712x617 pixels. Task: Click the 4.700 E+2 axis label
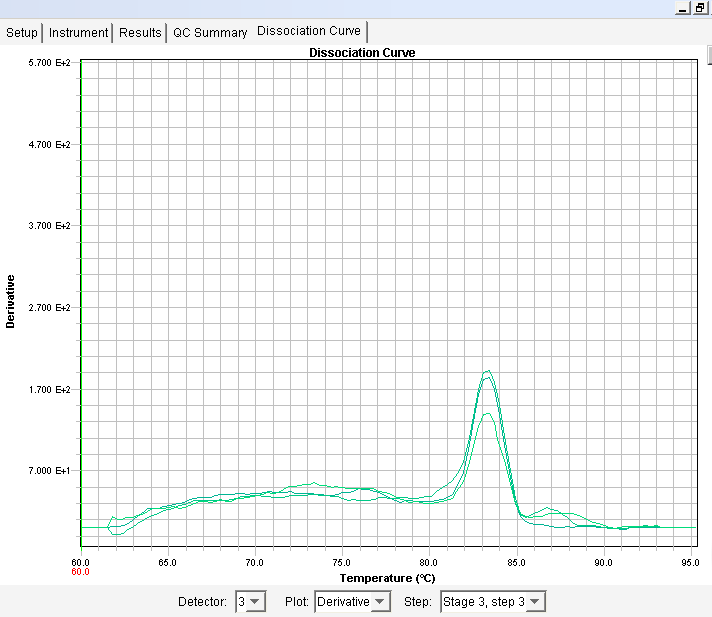49,145
